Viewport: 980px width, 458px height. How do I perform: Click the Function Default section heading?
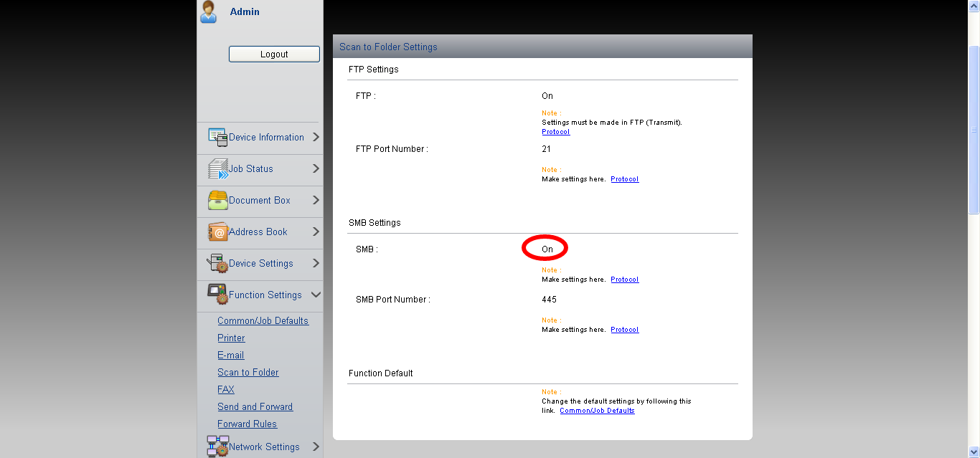[380, 373]
